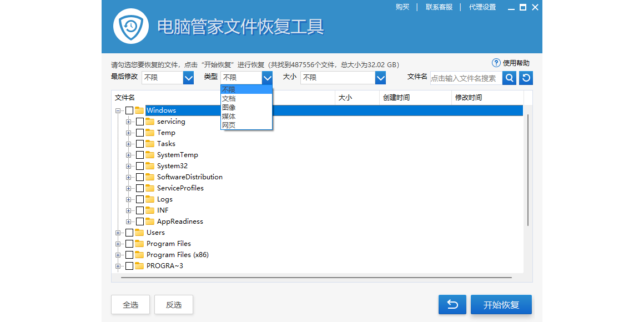The height and width of the screenshot is (322, 644).
Task: Click the file name search field
Action: click(x=465, y=78)
